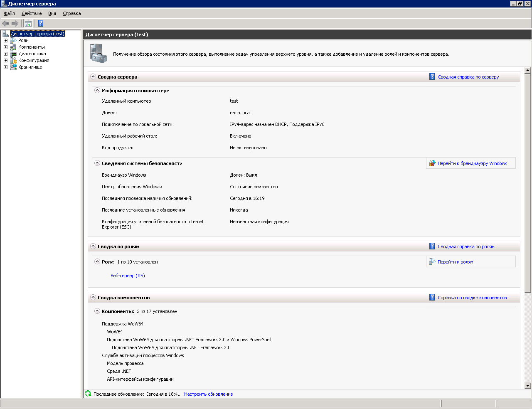
Task: Click the Конфигурация tree node icon
Action: click(x=13, y=60)
